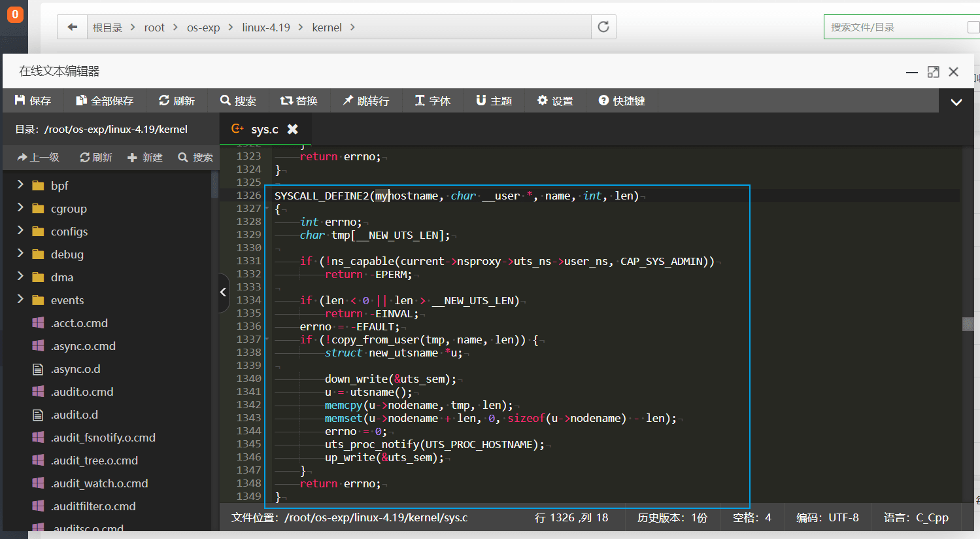Open the Replace (替换) tool
The height and width of the screenshot is (539, 980).
[299, 101]
